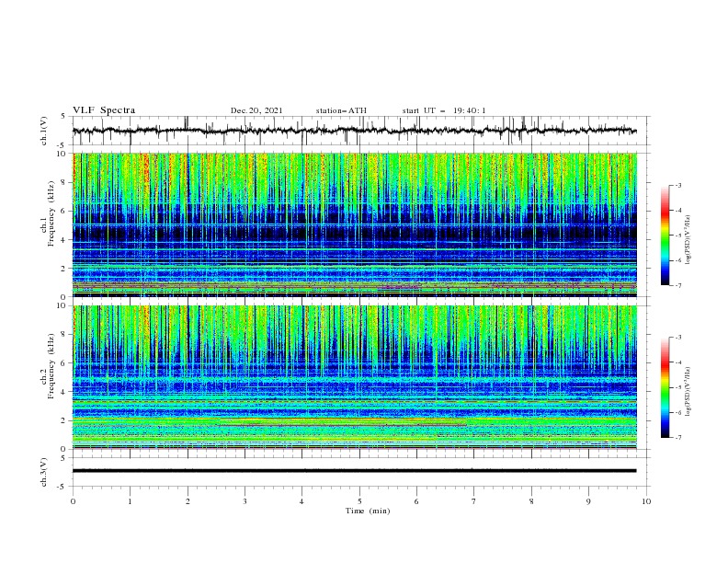Click the time axis tick label "5"
The width and height of the screenshot is (728, 563).
(x=359, y=501)
